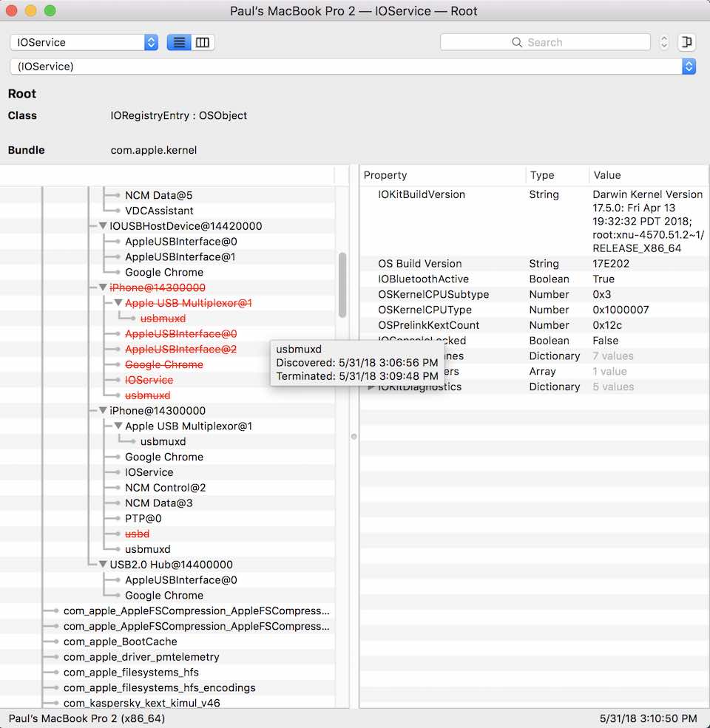Click the 0x1000007 value cell
The image size is (710, 728).
[621, 310]
